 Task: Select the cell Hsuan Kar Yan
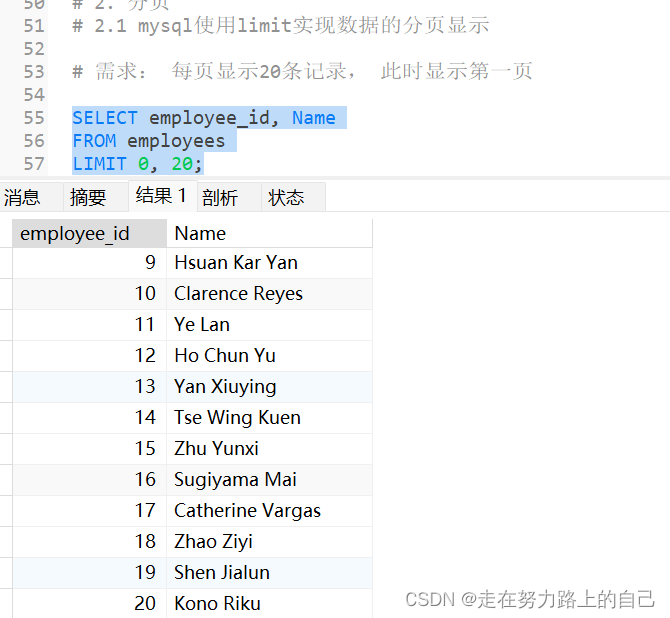click(270, 263)
